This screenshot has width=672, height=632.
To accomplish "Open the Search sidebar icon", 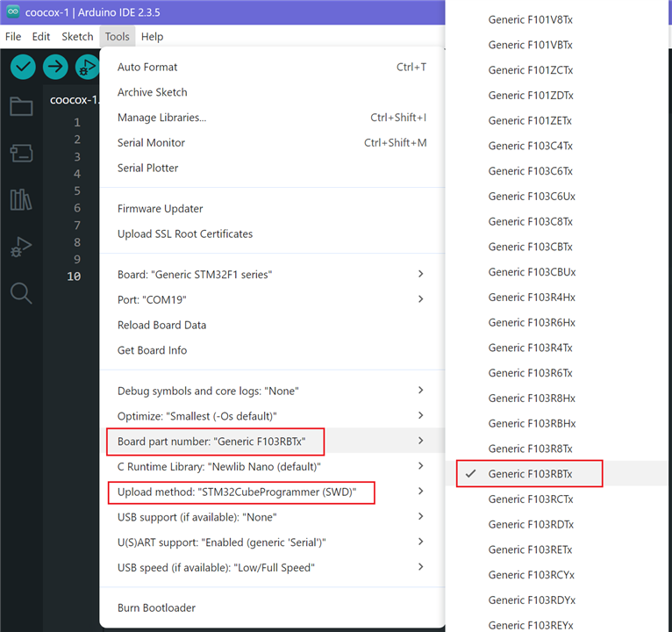I will pos(21,293).
